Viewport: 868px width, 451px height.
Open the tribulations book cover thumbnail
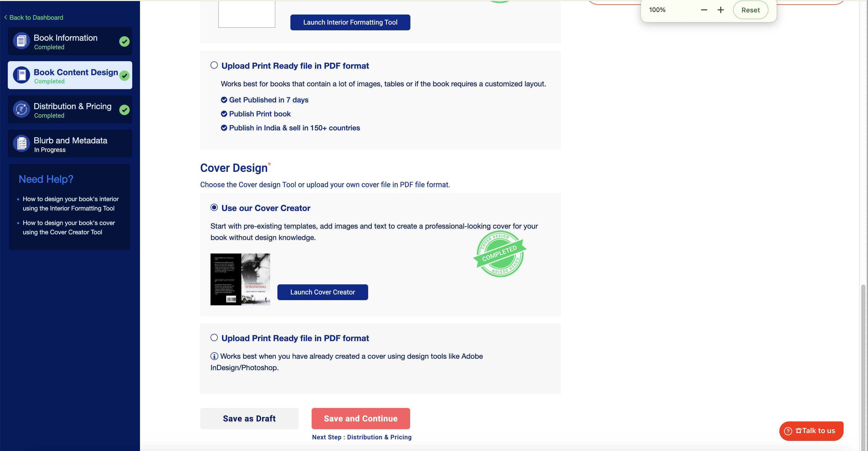point(240,279)
